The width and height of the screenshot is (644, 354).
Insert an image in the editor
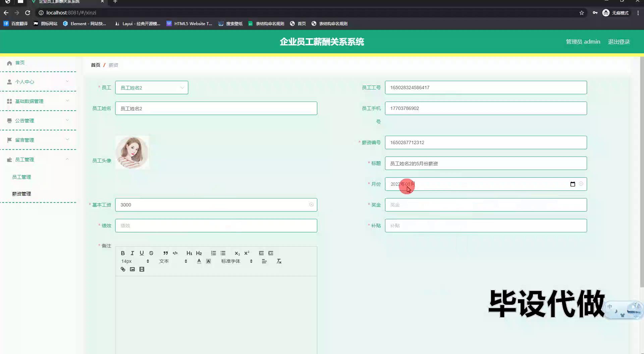point(132,269)
